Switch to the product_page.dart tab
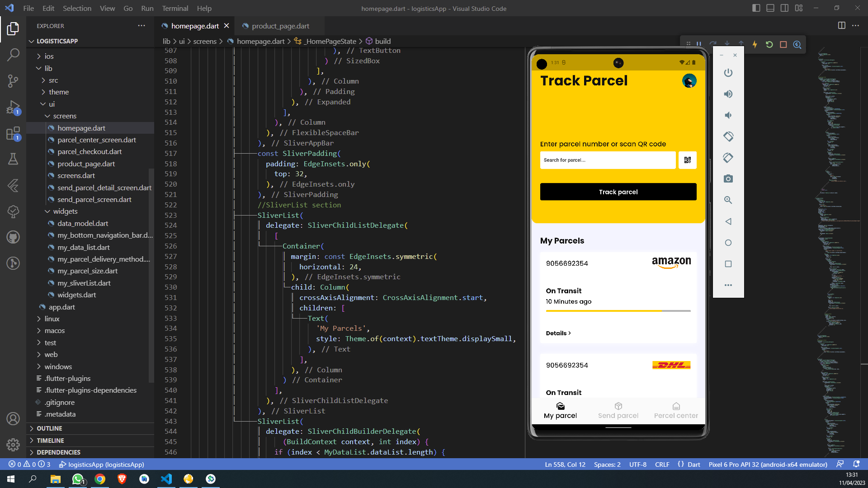Image resolution: width=868 pixels, height=488 pixels. point(280,26)
